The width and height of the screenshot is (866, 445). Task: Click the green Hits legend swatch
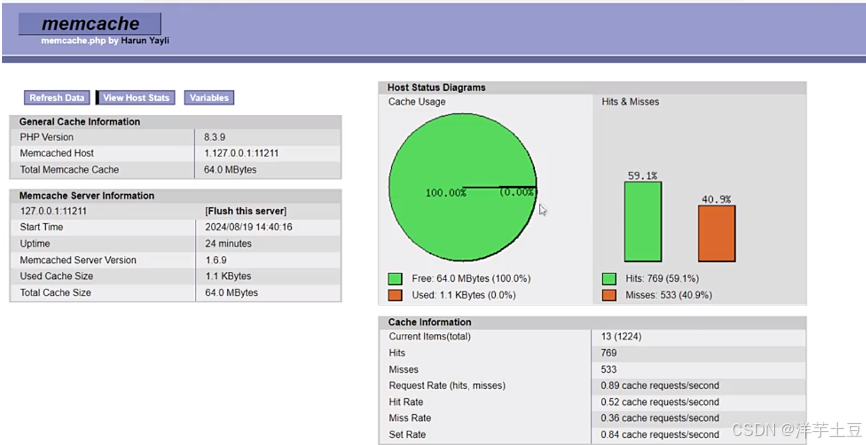(x=609, y=279)
